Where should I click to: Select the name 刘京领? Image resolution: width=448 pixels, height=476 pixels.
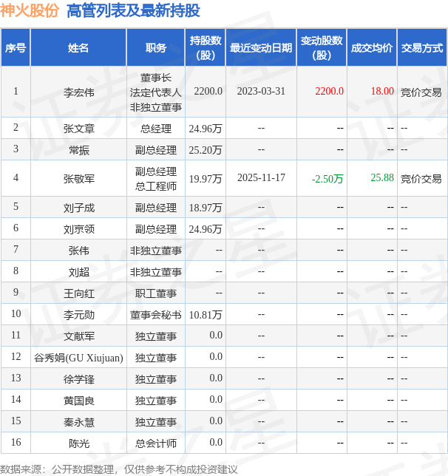click(78, 229)
